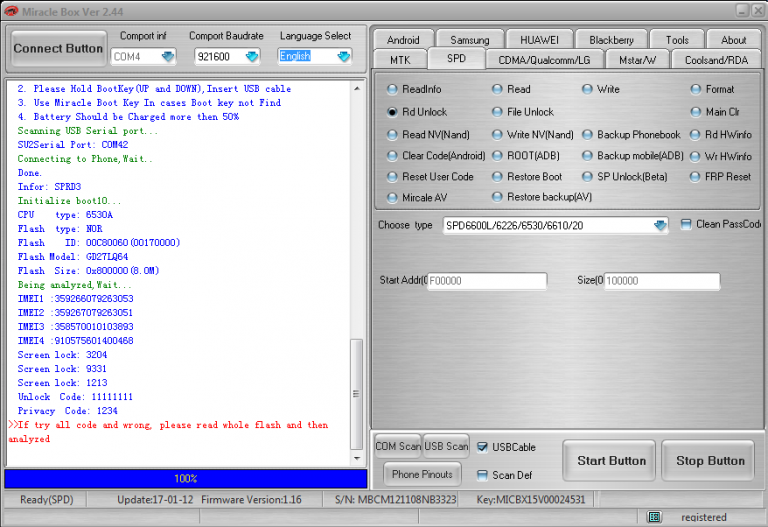Click the Miracle Box title bar icon
Image resolution: width=768 pixels, height=527 pixels.
pos(10,9)
